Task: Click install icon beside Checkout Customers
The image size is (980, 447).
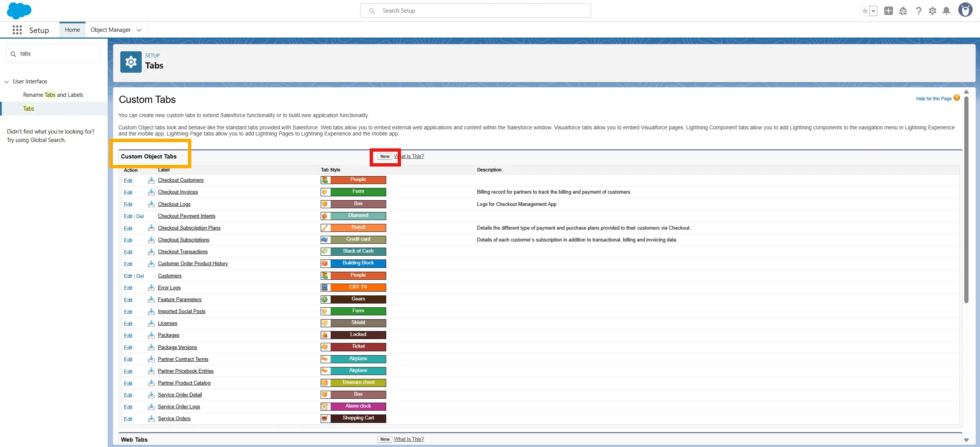Action: click(x=151, y=180)
